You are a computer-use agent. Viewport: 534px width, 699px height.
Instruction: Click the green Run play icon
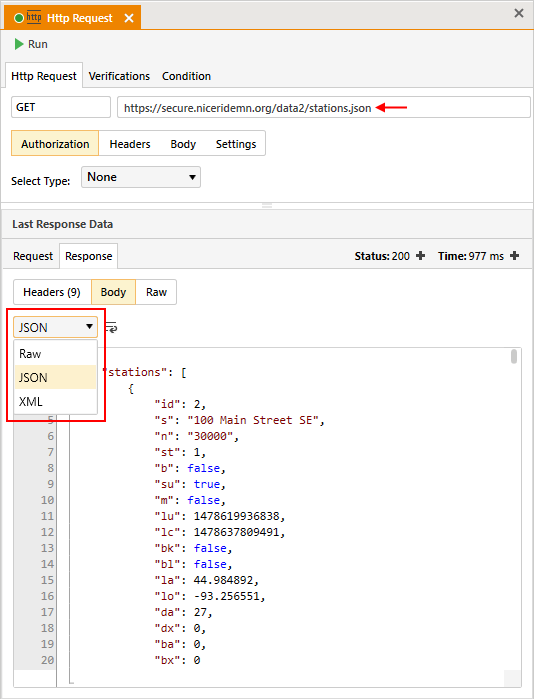click(19, 44)
